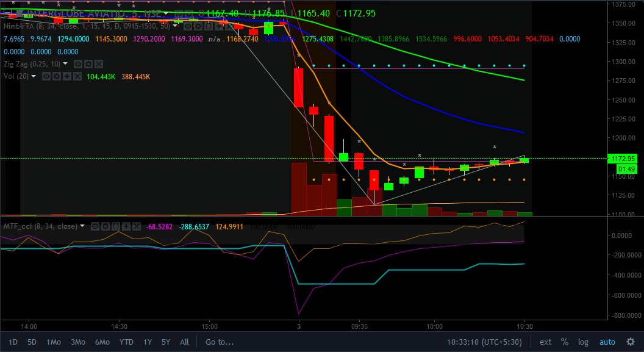View the MTF_cci source code via the braces icon
Image resolution: width=644 pixels, height=352 pixels.
[116, 226]
